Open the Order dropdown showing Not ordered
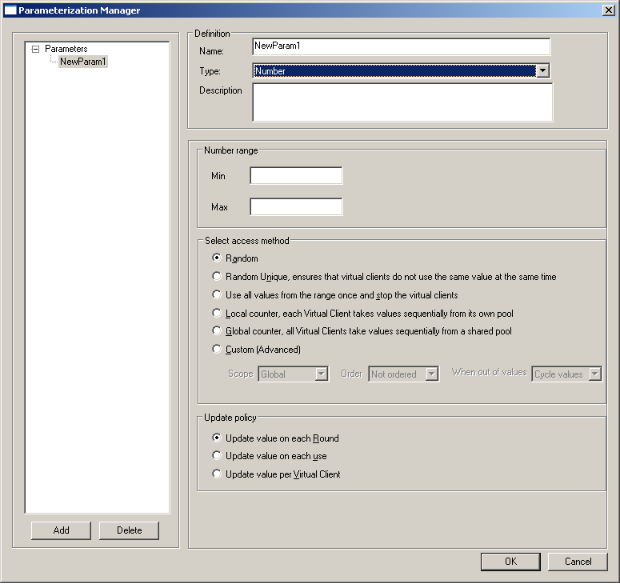 coord(403,374)
